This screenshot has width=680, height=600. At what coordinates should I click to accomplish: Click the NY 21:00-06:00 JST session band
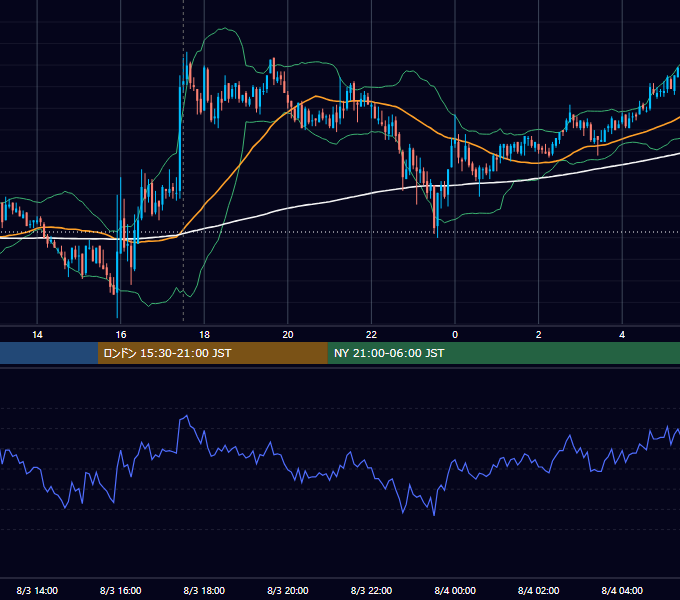point(503,353)
